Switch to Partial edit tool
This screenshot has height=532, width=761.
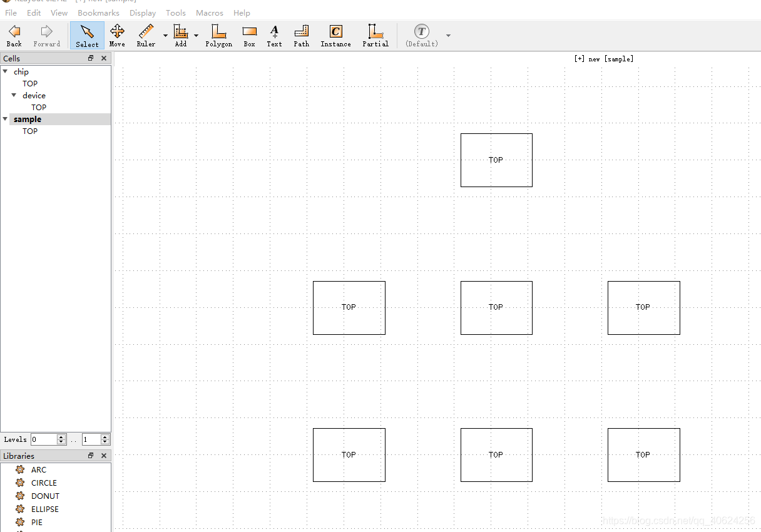point(375,36)
